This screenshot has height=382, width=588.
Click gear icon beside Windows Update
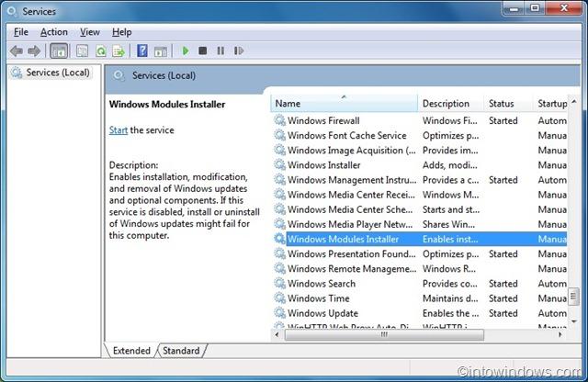coord(279,312)
